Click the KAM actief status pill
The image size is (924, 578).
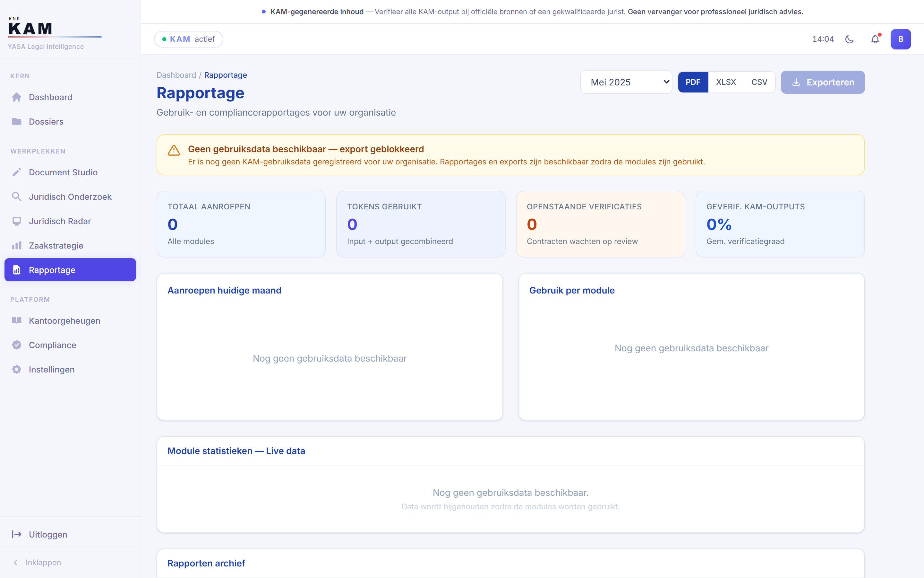(189, 39)
